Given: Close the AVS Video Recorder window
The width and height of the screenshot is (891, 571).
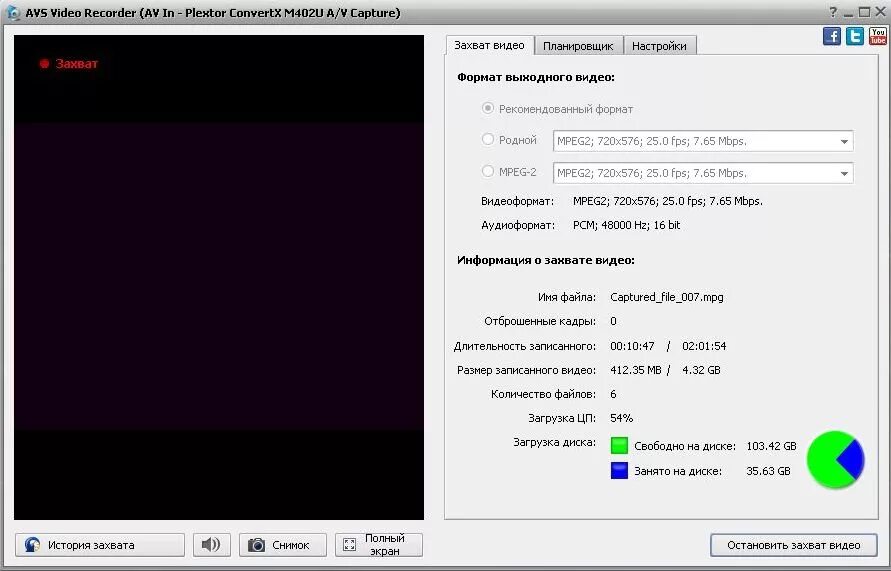Looking at the screenshot, I should click(x=881, y=12).
